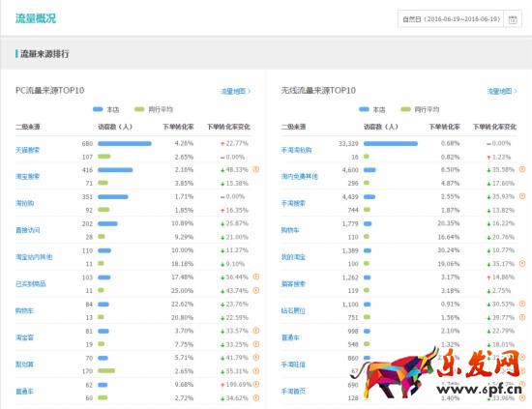Click info icon next to 109.69% in PC panel
532x409 pixels.
tap(256, 384)
